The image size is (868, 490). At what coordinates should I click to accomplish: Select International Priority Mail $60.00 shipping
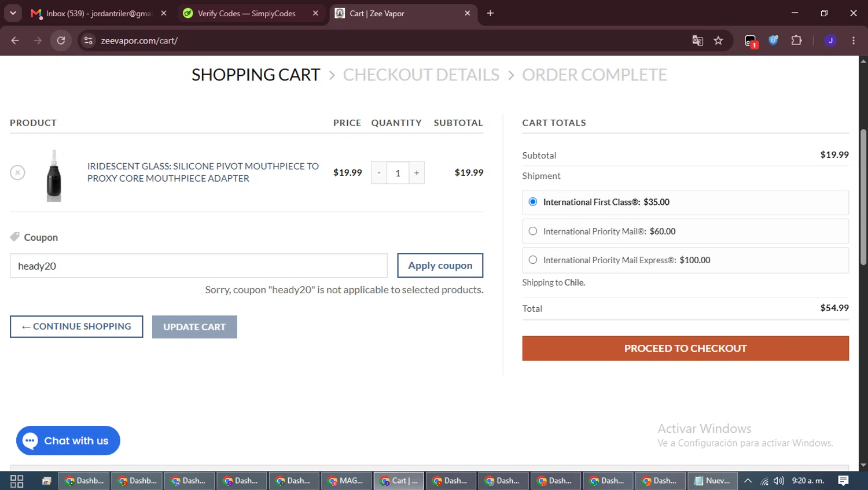(532, 231)
